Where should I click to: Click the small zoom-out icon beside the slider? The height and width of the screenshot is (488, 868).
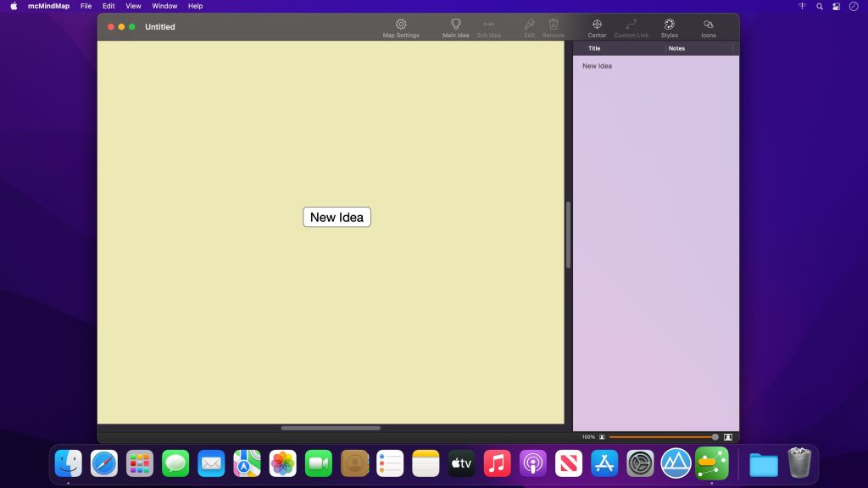click(x=601, y=436)
